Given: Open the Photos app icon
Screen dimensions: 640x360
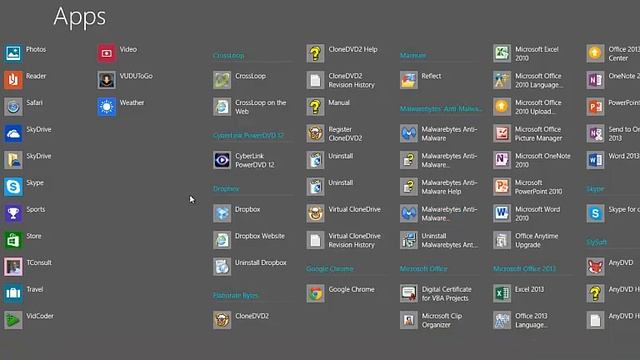Looking at the screenshot, I should pyautogui.click(x=13, y=53).
